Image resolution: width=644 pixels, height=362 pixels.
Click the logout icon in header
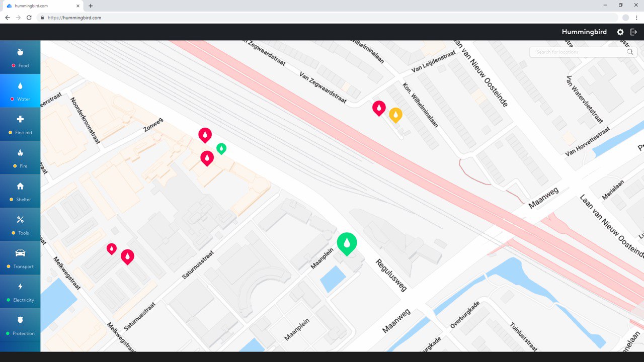pos(634,32)
